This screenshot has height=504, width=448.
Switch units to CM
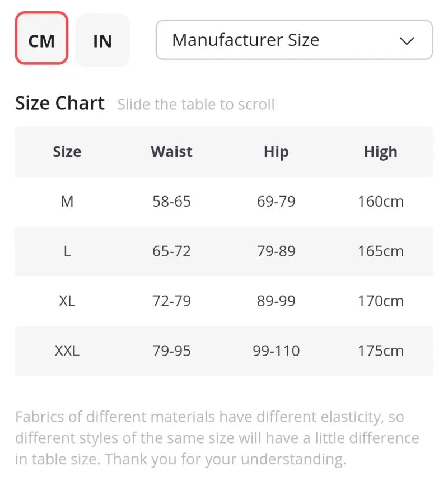coord(41,39)
